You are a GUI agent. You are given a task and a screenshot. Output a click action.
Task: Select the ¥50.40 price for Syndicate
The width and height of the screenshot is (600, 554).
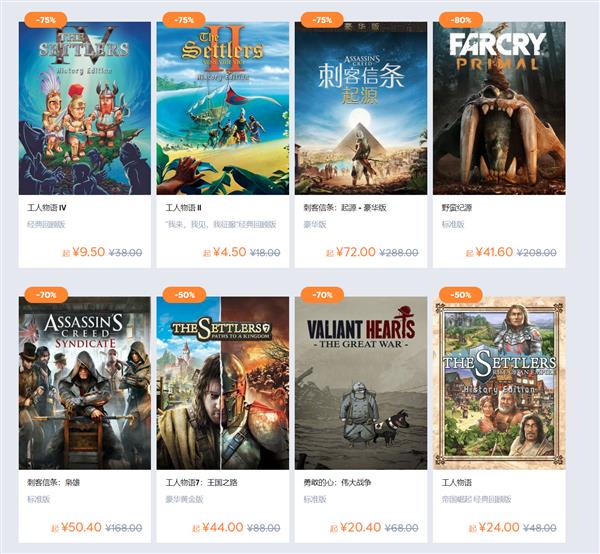pyautogui.click(x=81, y=527)
